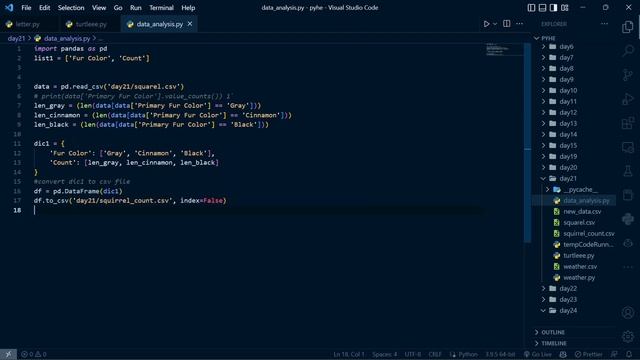Click Prettier in status bar

(589, 354)
